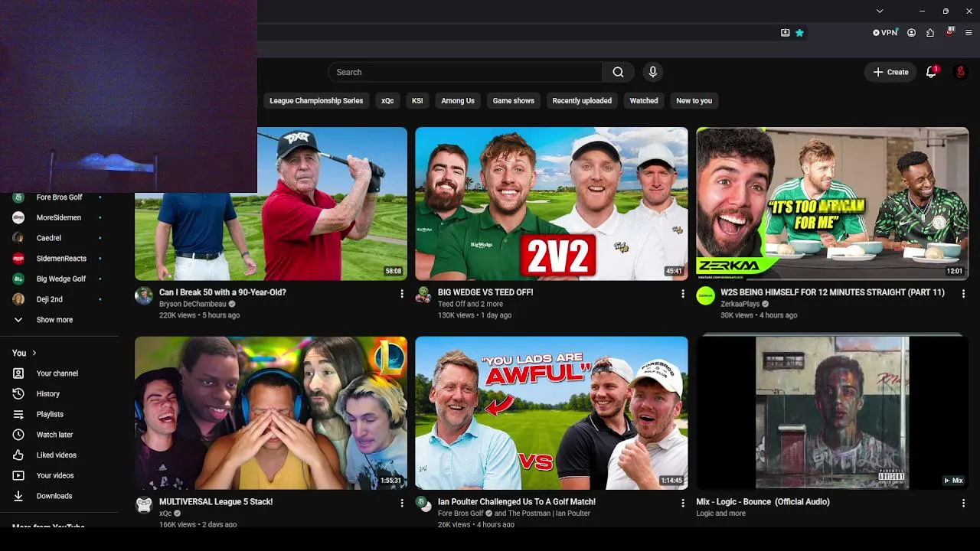Go to MoreSidemen subscription

(60, 217)
